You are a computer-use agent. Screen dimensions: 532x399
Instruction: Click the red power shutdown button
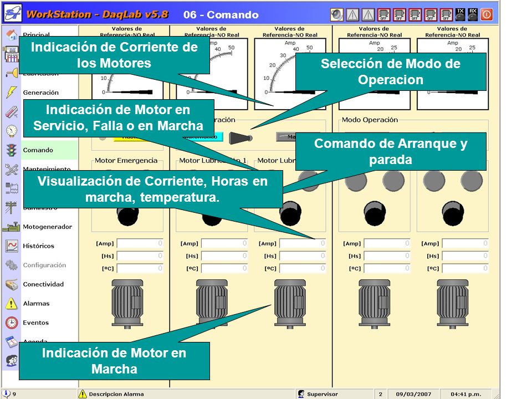click(x=487, y=14)
